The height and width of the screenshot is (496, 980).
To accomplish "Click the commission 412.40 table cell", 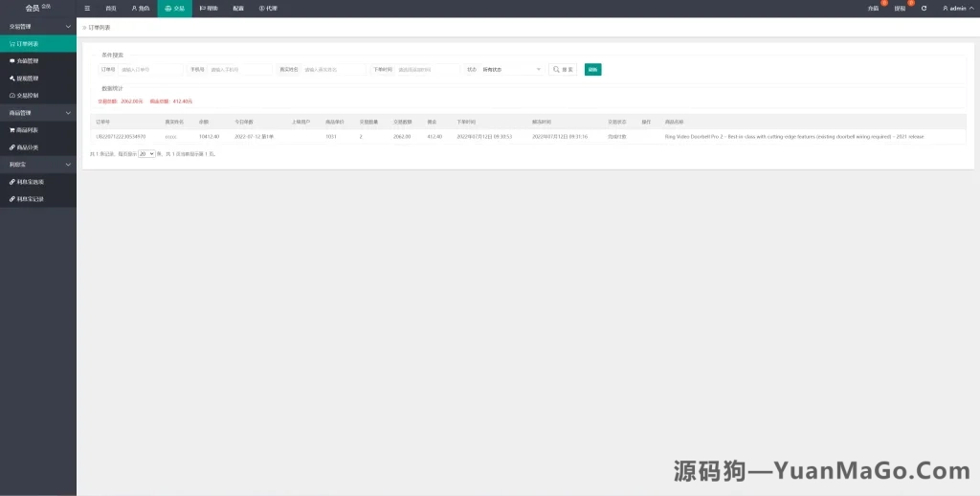I will point(434,136).
